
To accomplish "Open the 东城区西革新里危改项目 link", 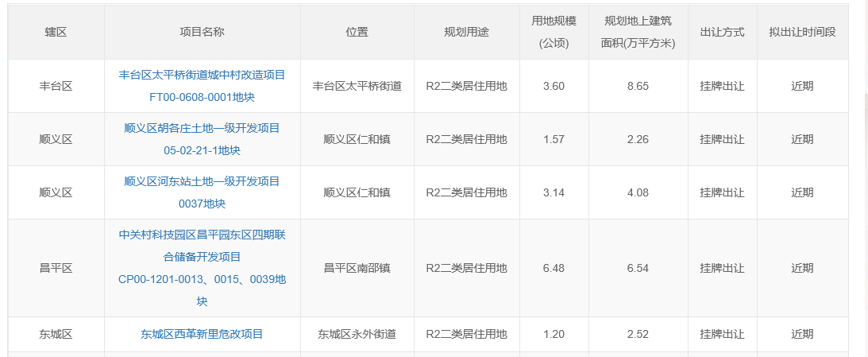I will coord(202,334).
